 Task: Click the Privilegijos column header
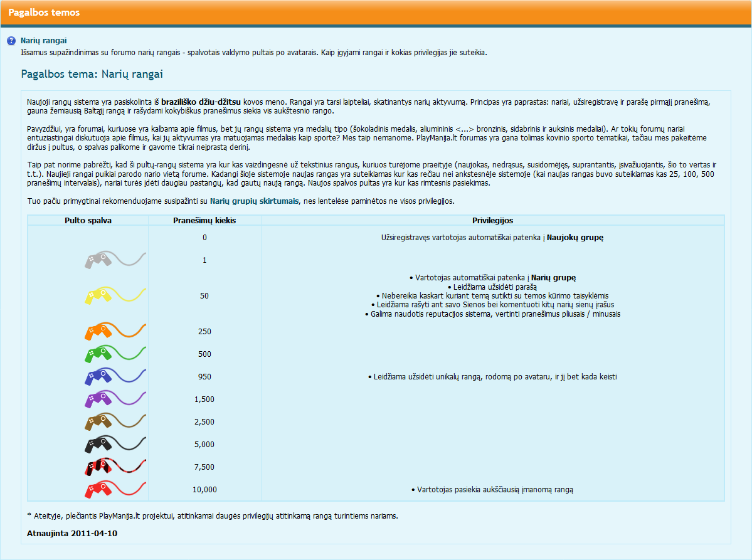492,221
